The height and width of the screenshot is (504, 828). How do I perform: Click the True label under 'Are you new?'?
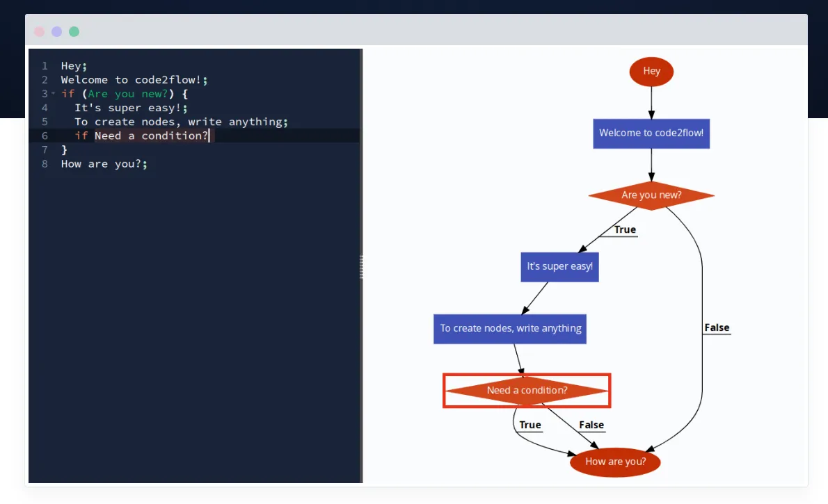tap(624, 230)
